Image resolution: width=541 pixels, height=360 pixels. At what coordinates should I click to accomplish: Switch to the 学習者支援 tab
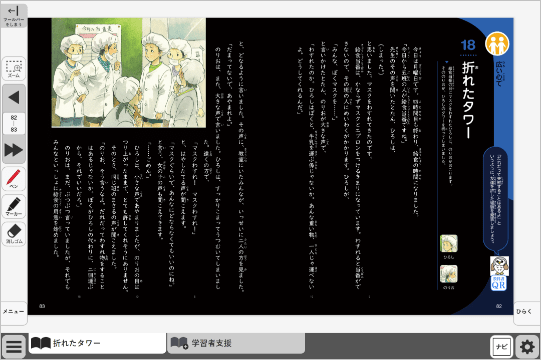(x=236, y=343)
